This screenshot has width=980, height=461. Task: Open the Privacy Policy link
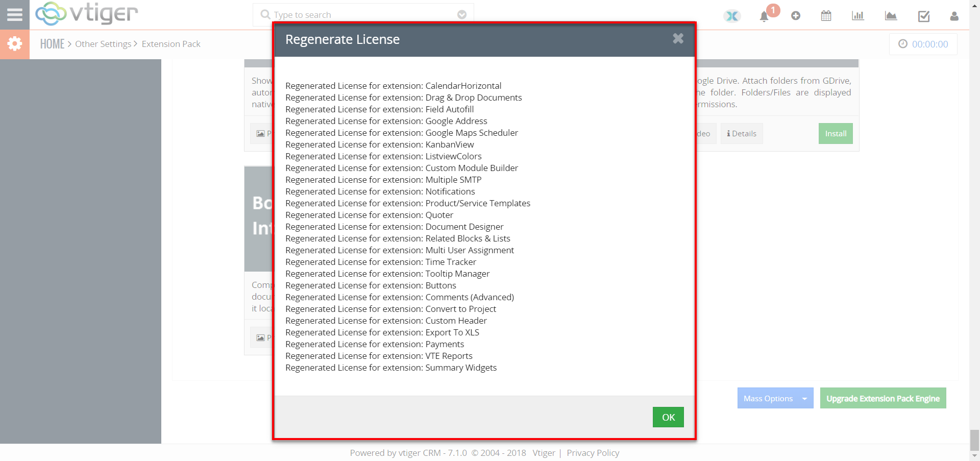593,453
